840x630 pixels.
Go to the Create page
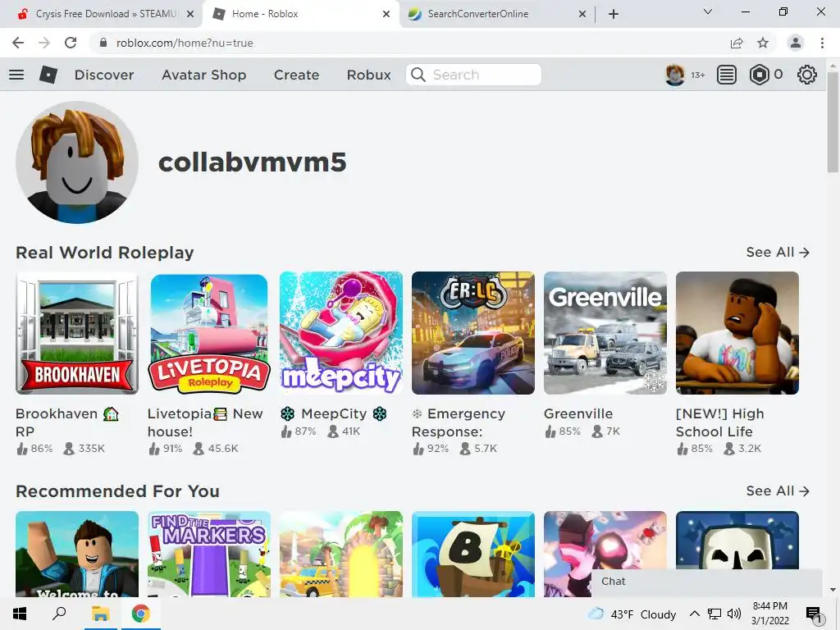click(x=296, y=75)
